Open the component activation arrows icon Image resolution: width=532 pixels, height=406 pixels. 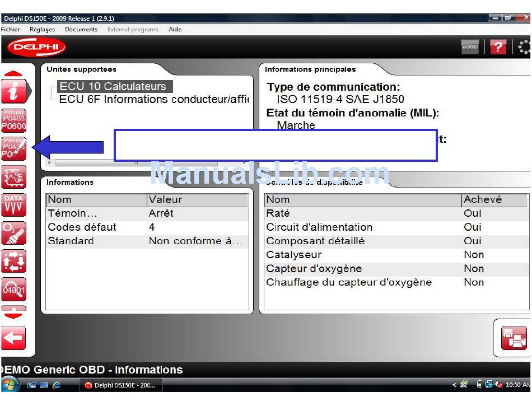pos(13,261)
